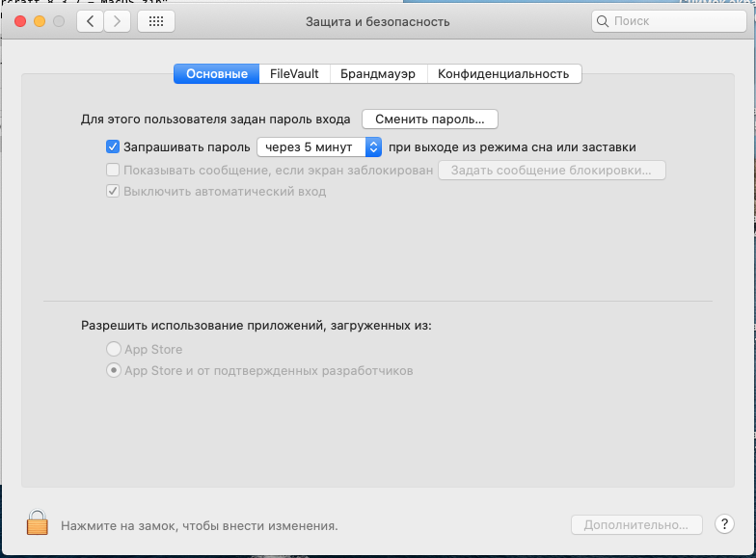Toggle "Показывать сообщение, если экран заблокирован" checkbox
This screenshot has width=756, height=558.
coord(112,170)
